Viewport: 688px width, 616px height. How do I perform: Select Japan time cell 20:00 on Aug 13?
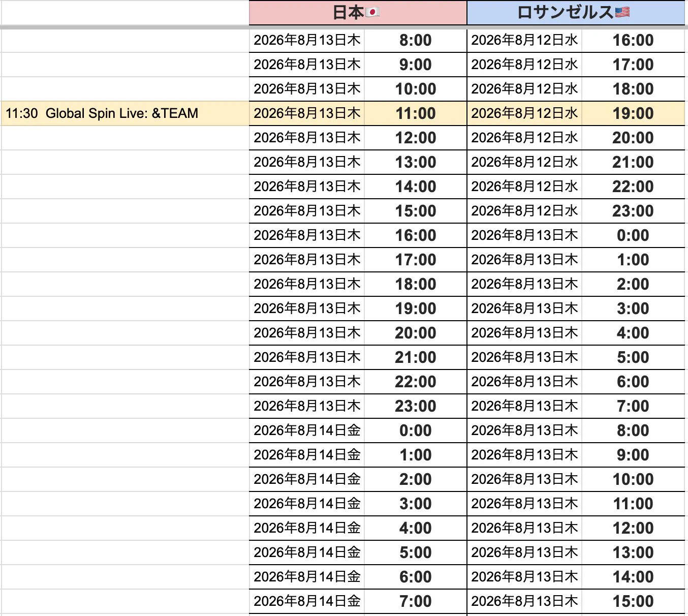point(415,333)
